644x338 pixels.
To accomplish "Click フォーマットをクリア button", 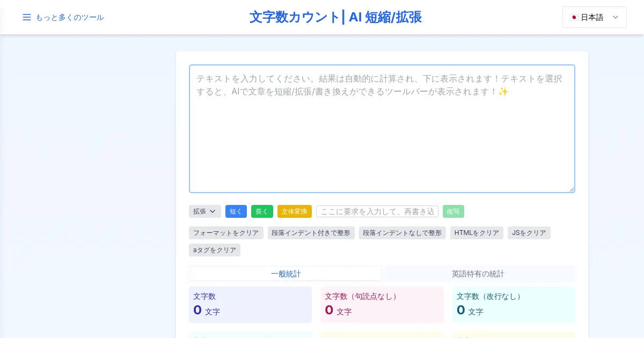I will point(226,233).
